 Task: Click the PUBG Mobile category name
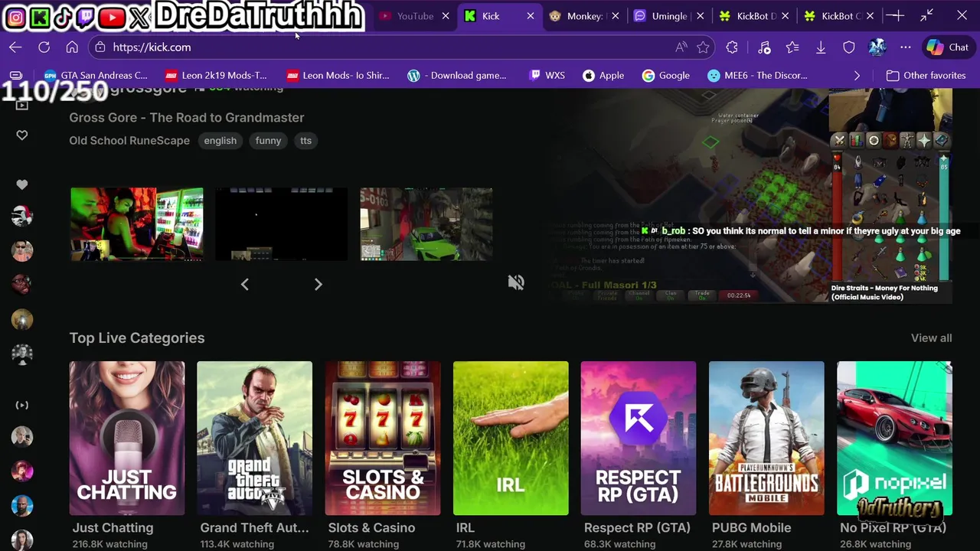pos(751,527)
